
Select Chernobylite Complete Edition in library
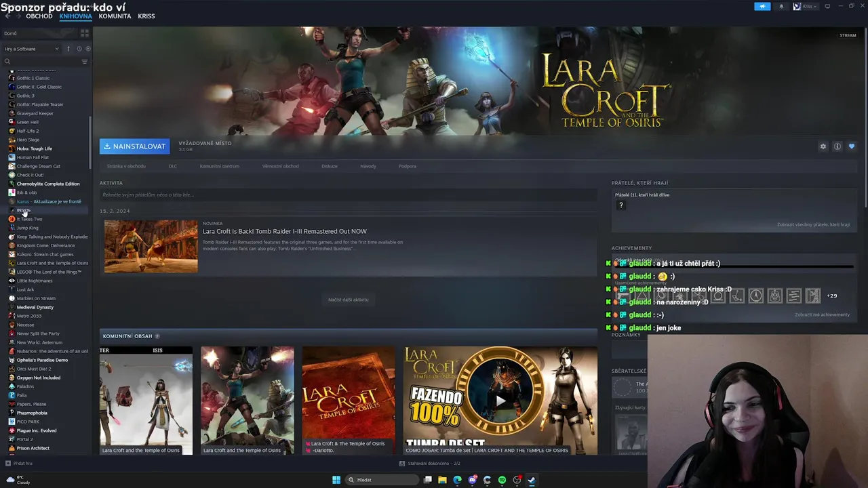(x=47, y=184)
